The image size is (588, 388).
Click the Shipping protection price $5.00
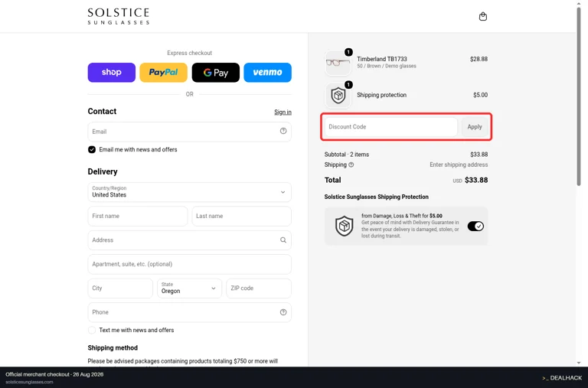(480, 95)
